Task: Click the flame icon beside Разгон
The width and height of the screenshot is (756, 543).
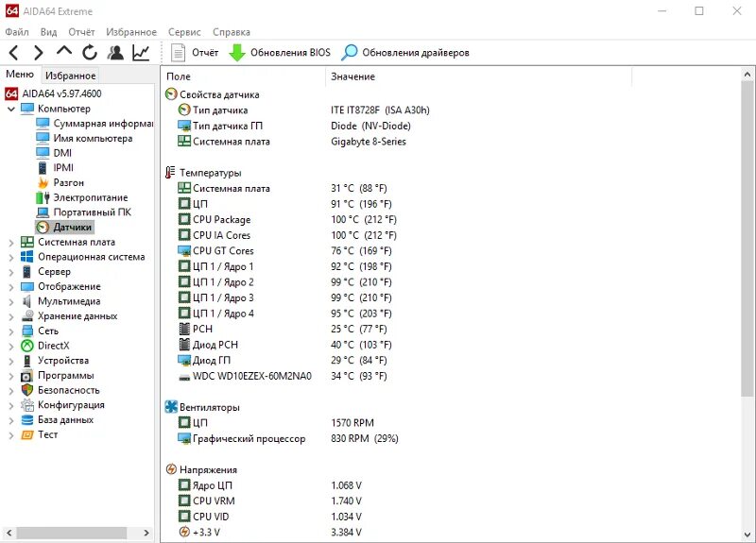Action: pyautogui.click(x=43, y=182)
